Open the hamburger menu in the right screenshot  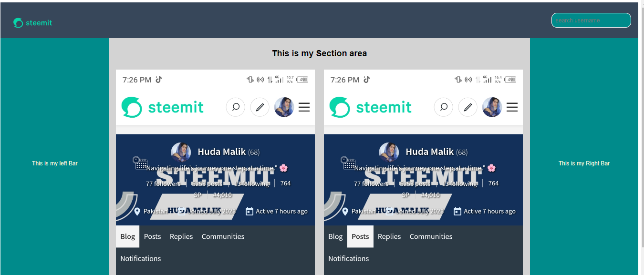click(512, 107)
